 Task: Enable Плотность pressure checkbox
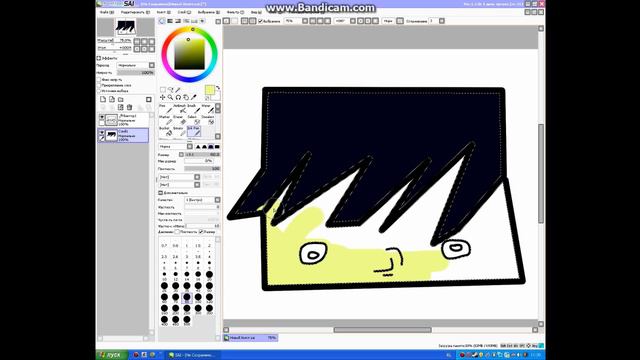pos(177,231)
